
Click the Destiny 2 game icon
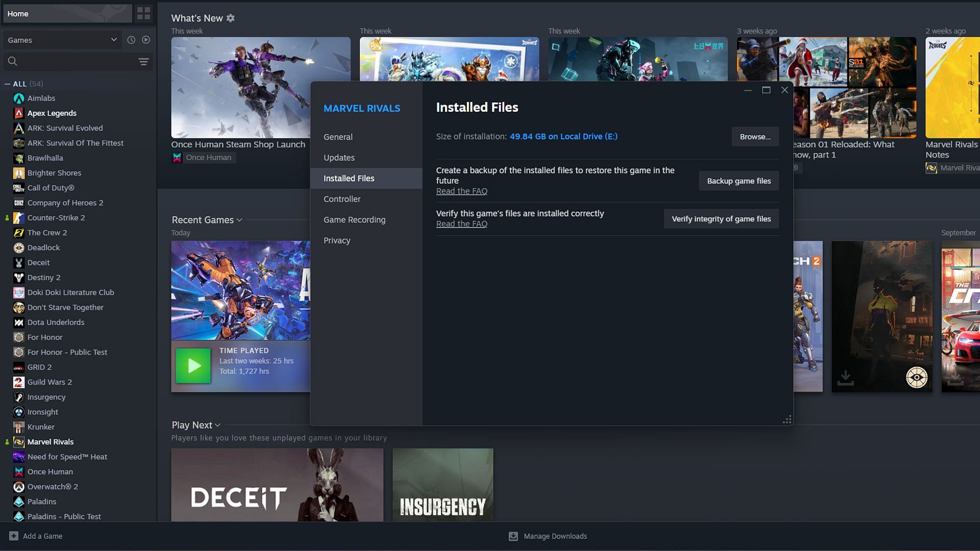[19, 278]
